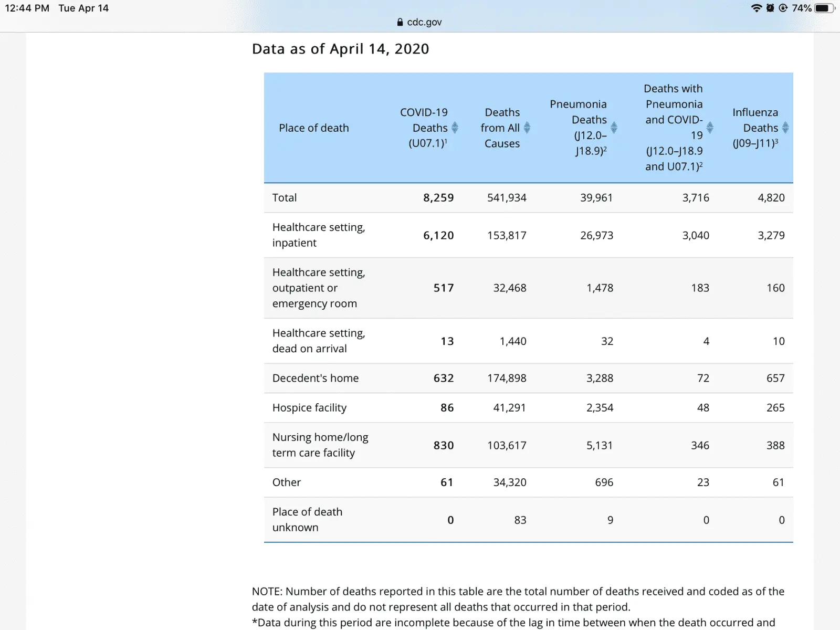Sort the Deaths with Pneumonia and COVID-19 column

pyautogui.click(x=710, y=128)
